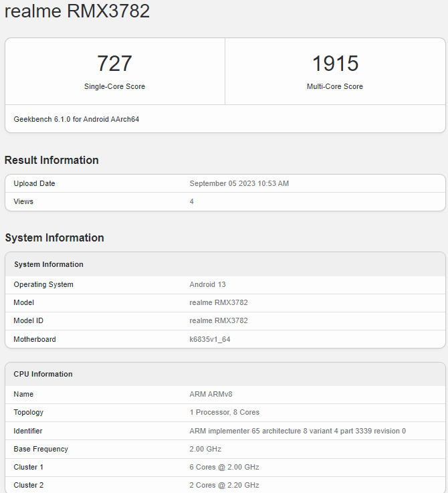Select the 727 single-core score value

click(x=114, y=64)
